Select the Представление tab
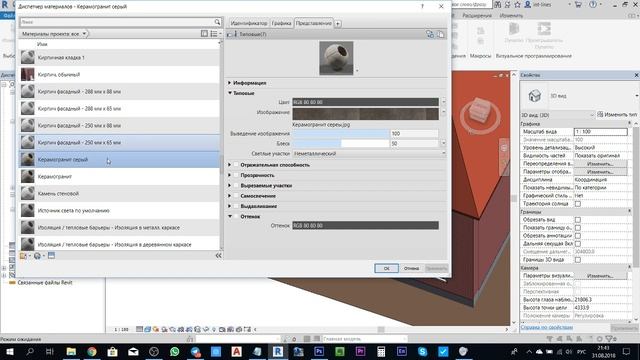This screenshot has width=640, height=360. pyautogui.click(x=313, y=23)
